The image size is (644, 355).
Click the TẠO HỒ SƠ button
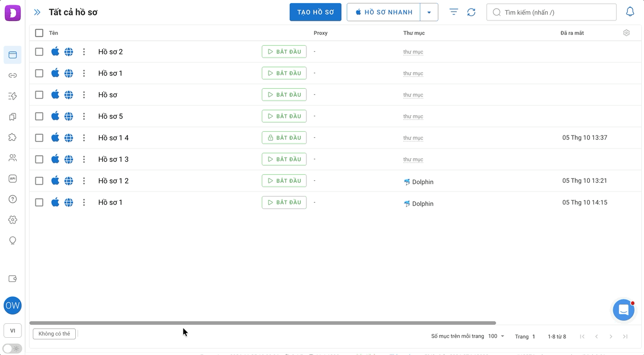coord(316,12)
